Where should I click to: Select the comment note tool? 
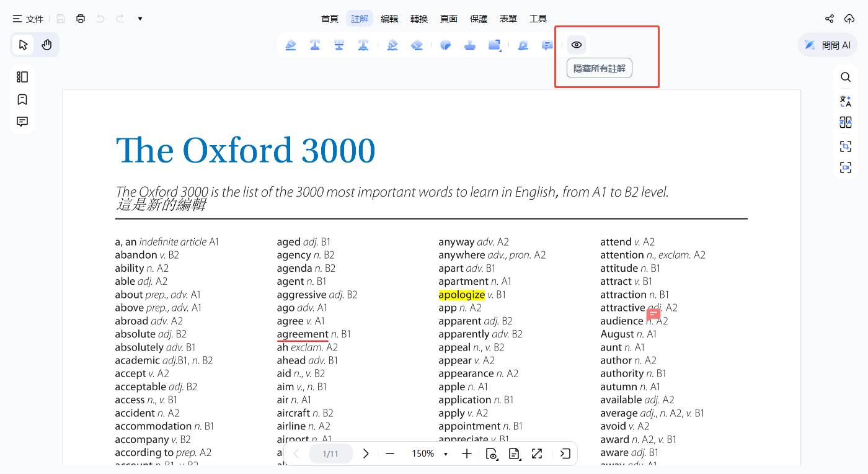[x=547, y=45]
